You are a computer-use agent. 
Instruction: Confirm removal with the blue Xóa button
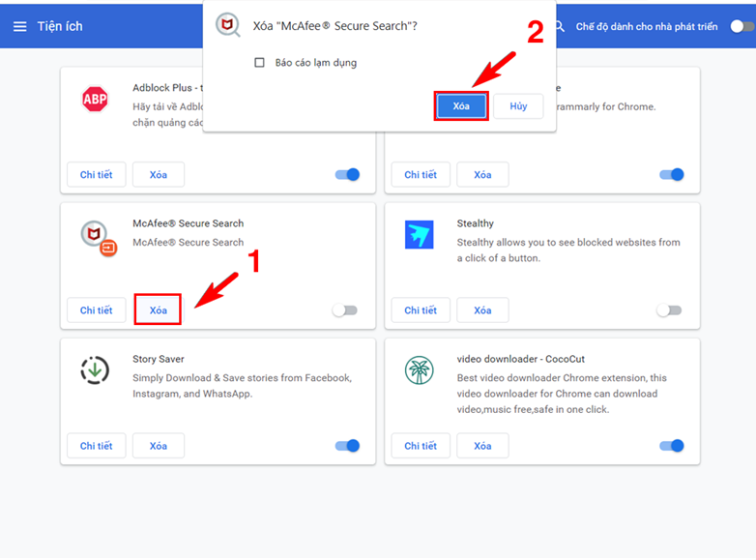tap(461, 106)
